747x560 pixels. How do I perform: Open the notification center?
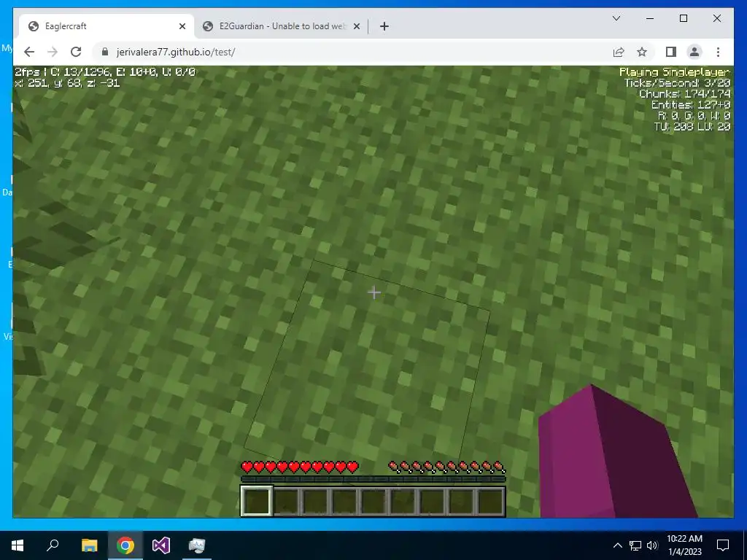pyautogui.click(x=723, y=545)
